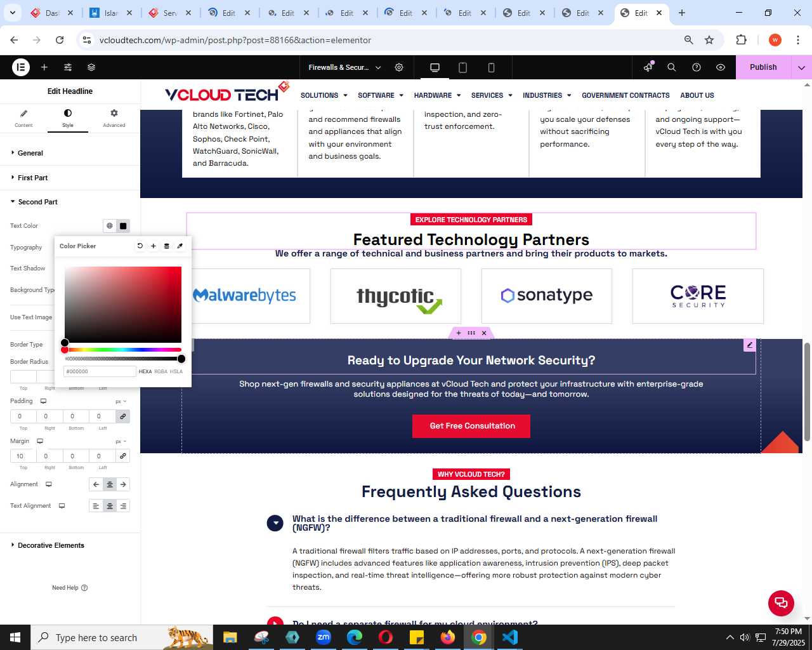
Task: Publish the page
Action: [x=763, y=67]
